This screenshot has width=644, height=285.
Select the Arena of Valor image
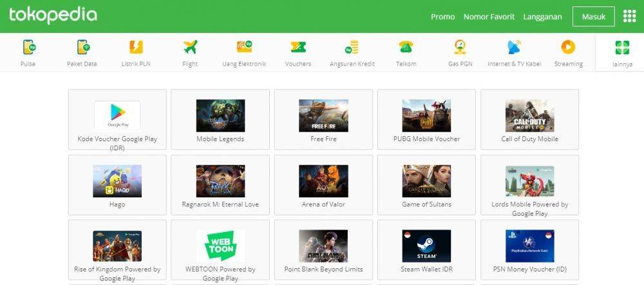coord(324,181)
